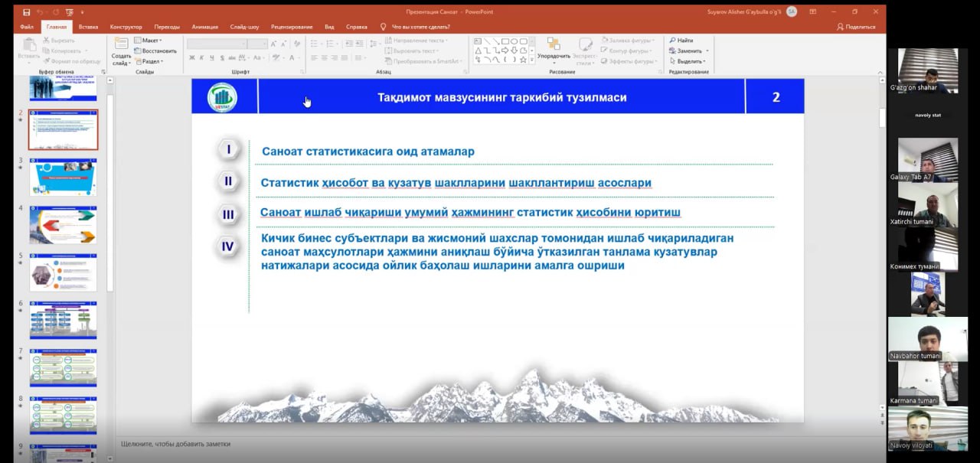Select slide 8 thumbnail
This screenshot has height=463, width=980.
pos(63,416)
